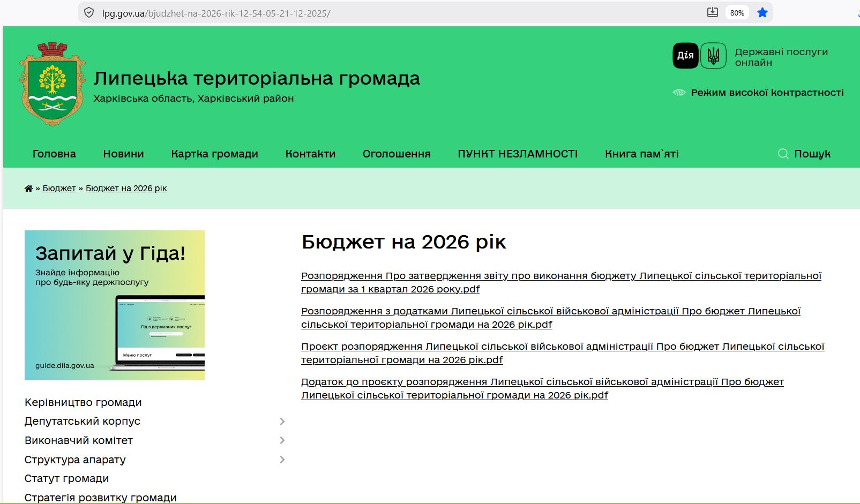Screen dimensions: 860x504
Task: Open the Картка громади menu item
Action: pos(214,154)
